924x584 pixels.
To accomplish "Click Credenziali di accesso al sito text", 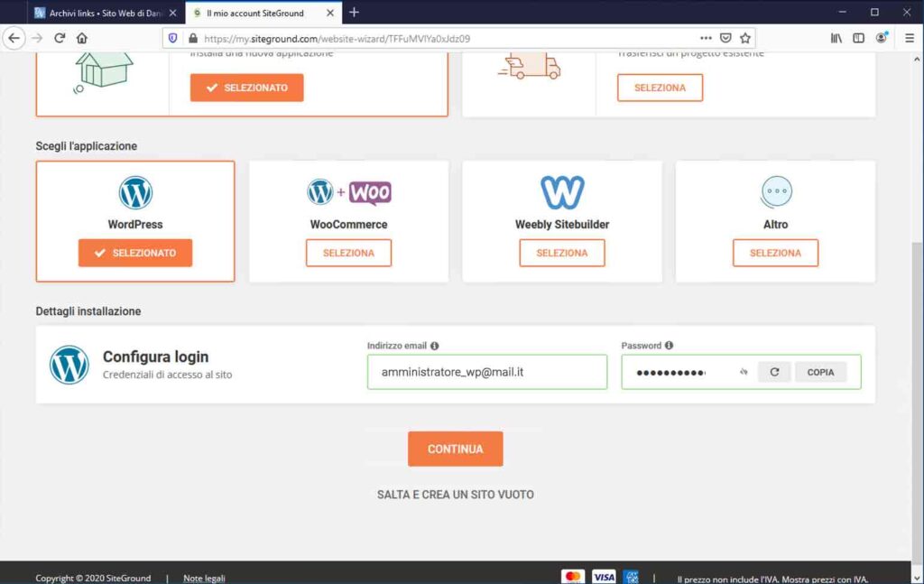I will pos(167,375).
